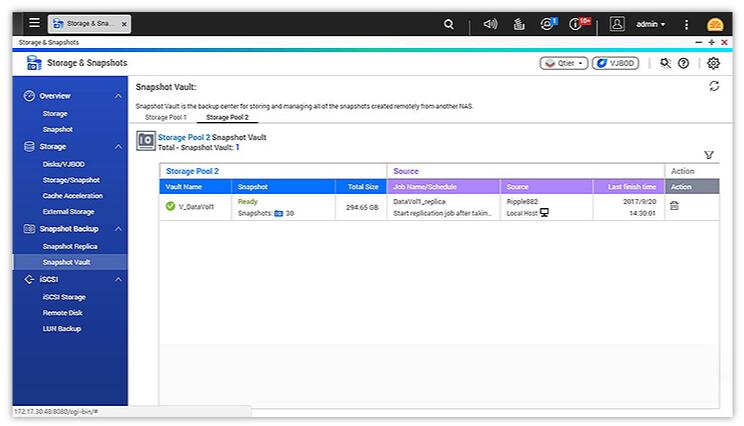Sort by Snapshot column header
The height and width of the screenshot is (426, 744).
(283, 186)
